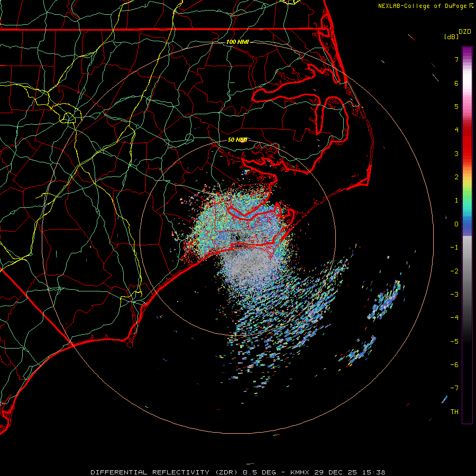
Task: Click the Differential Reflectivity (ZDR) caption text
Action: [165, 472]
